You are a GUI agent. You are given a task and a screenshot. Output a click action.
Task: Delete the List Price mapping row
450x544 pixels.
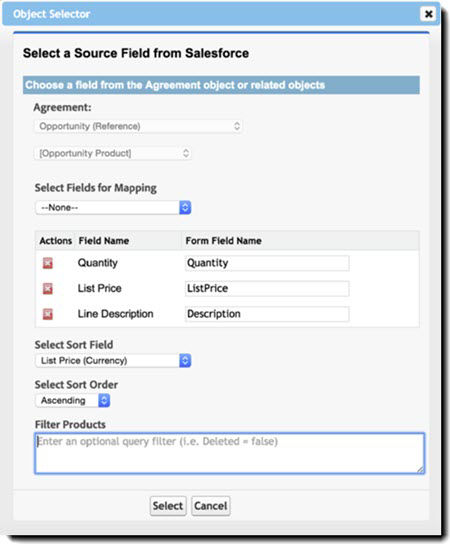pyautogui.click(x=48, y=288)
